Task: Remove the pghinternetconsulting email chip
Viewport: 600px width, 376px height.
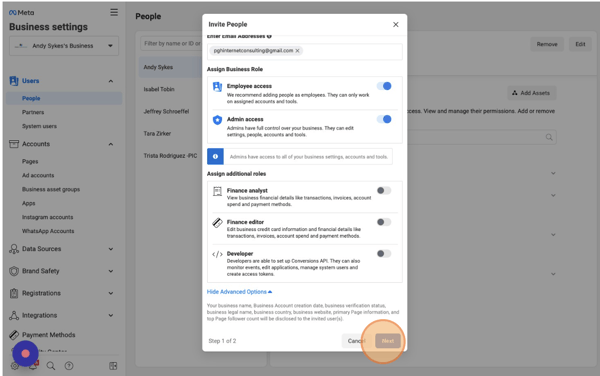Action: coord(297,50)
